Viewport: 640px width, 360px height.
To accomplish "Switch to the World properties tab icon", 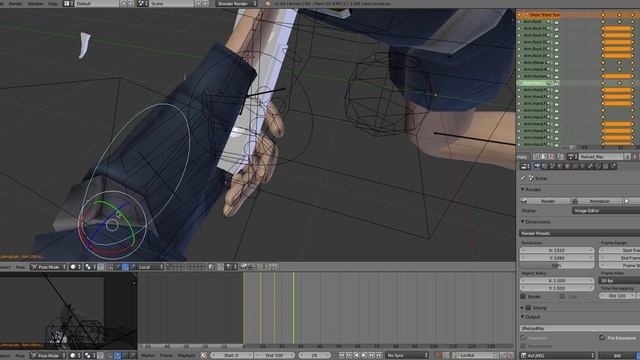I will pos(560,166).
